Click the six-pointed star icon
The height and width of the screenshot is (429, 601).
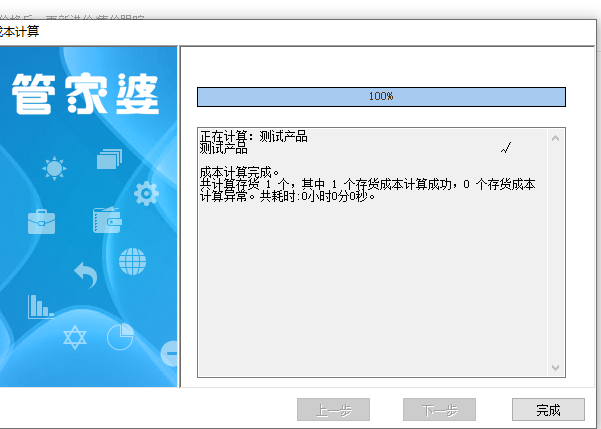pyautogui.click(x=75, y=337)
